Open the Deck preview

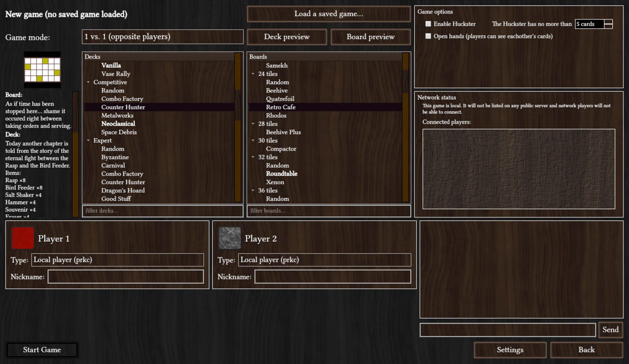[x=286, y=37]
